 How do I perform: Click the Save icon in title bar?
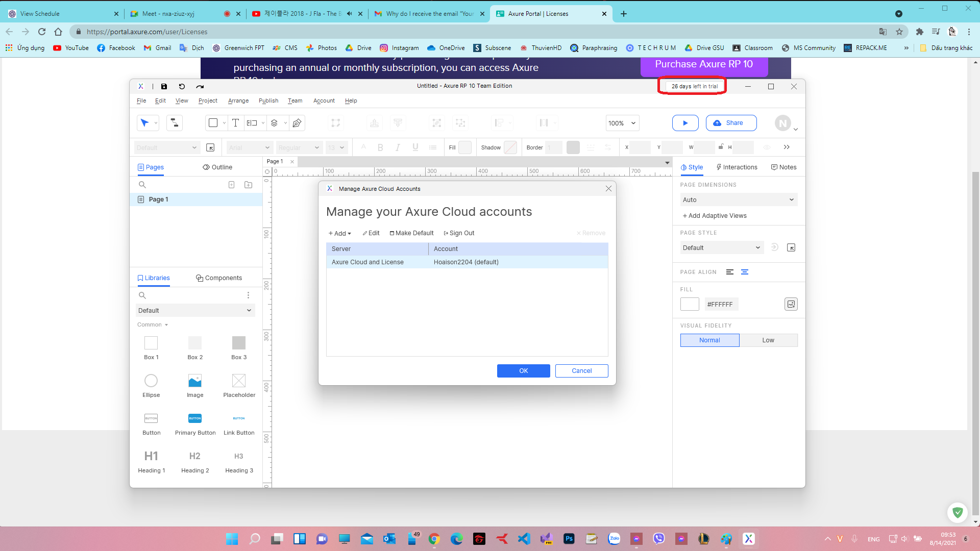coord(164,86)
